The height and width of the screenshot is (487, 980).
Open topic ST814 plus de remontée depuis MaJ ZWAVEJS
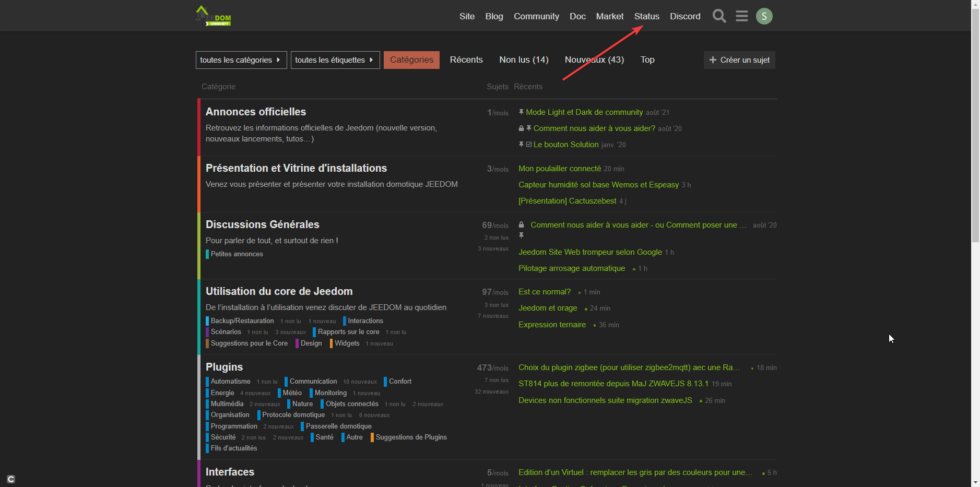[613, 384]
